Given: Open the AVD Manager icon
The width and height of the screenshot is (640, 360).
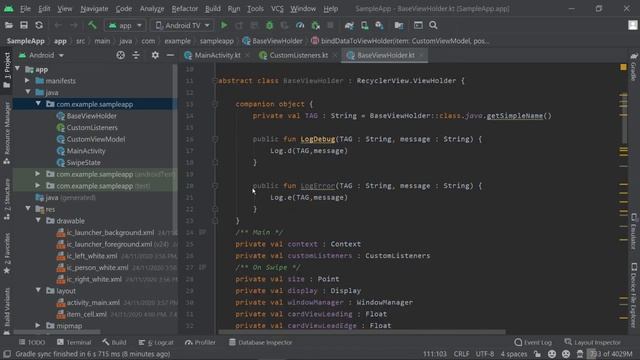Looking at the screenshot, I should pyautogui.click(x=364, y=25).
